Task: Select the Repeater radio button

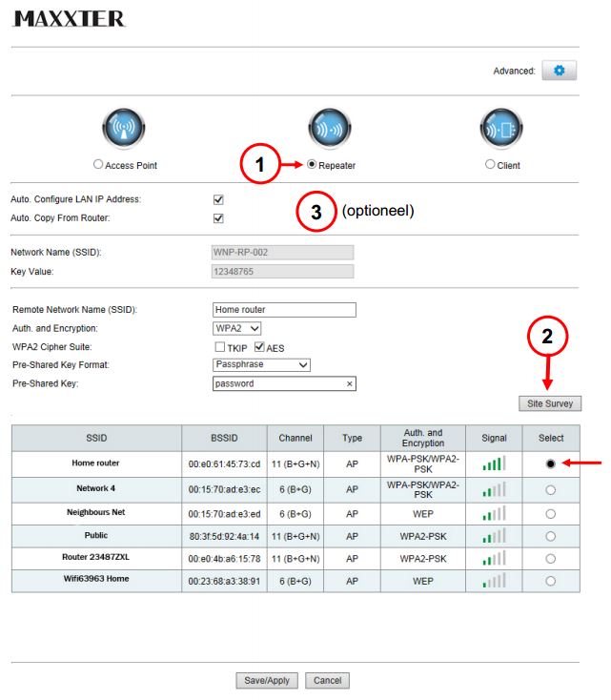Action: tap(312, 164)
